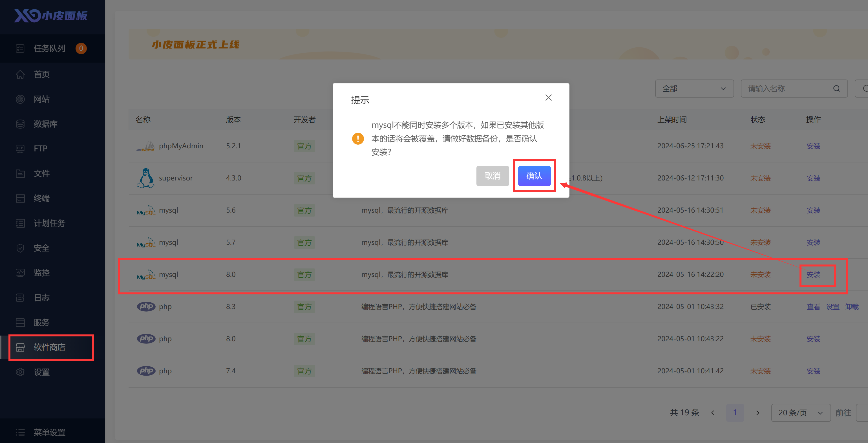Image resolution: width=868 pixels, height=443 pixels.
Task: Open 软件商店 menu item
Action: 52,347
